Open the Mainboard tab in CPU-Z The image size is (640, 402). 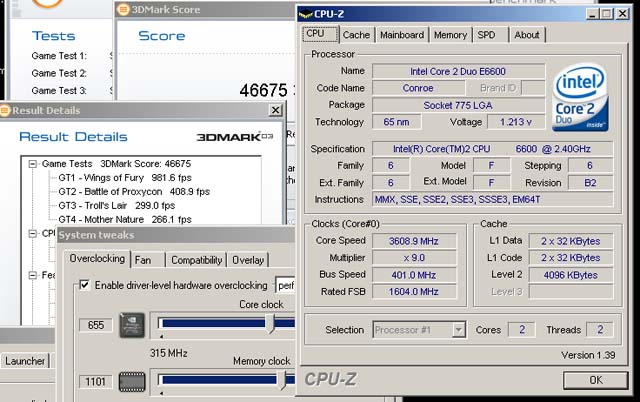click(402, 35)
